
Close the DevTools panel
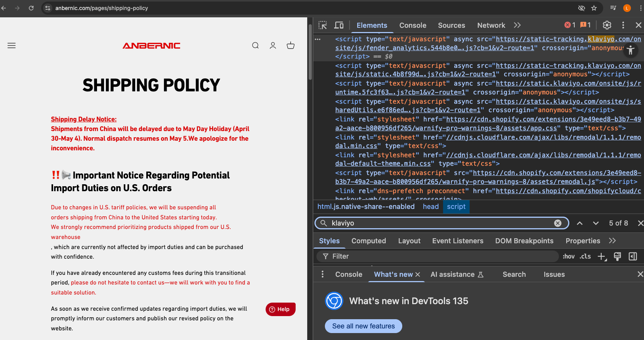coord(639,25)
